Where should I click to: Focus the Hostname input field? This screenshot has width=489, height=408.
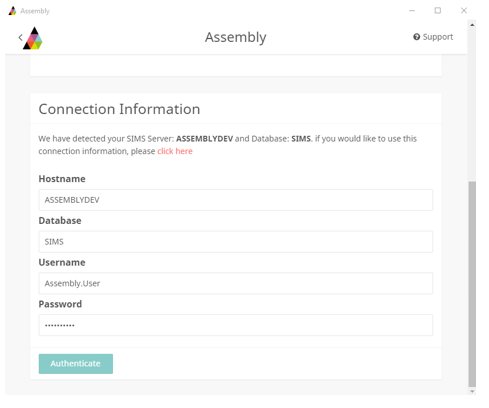pyautogui.click(x=236, y=200)
